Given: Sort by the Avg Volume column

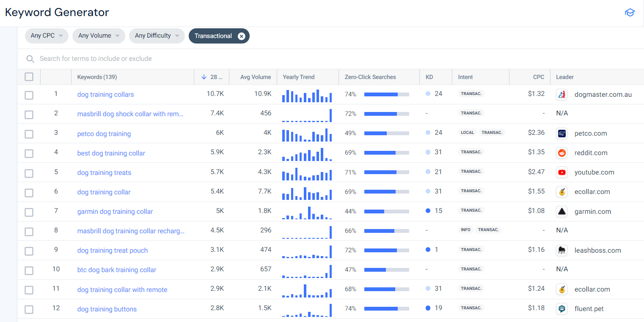Looking at the screenshot, I should point(256,77).
